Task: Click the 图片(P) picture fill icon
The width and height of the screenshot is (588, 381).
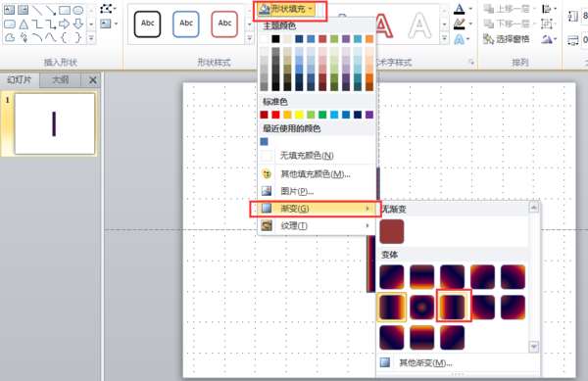Action: pyautogui.click(x=267, y=191)
